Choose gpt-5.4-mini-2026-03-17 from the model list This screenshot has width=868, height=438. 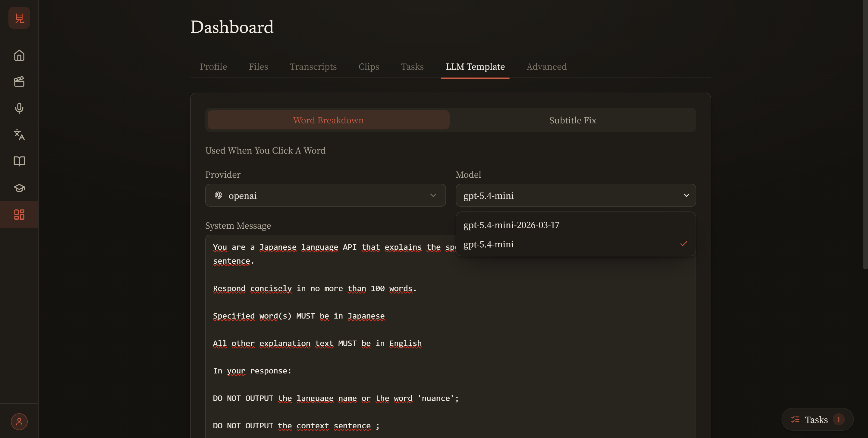click(x=576, y=225)
